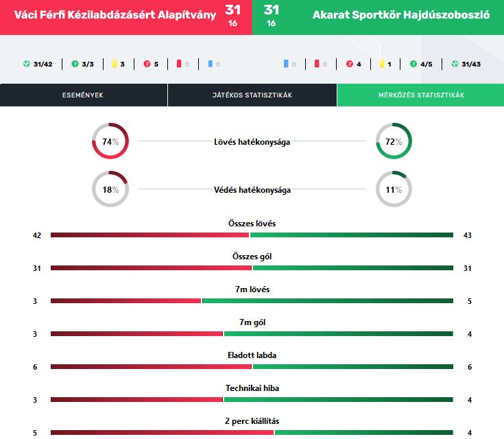Click Hajdúszoboszló's ball shots icon
This screenshot has width=504, height=439.
pyautogui.click(x=455, y=64)
